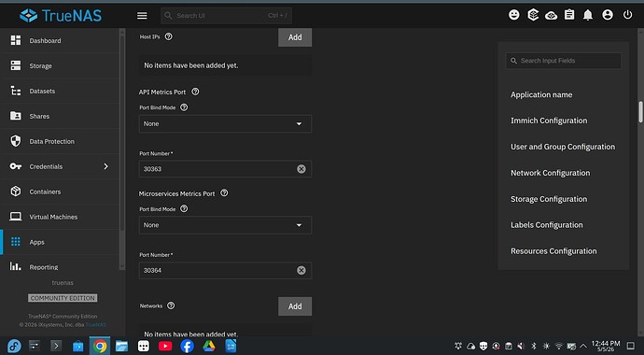Launch YouTube from the taskbar
This screenshot has width=644, height=355.
point(165,346)
